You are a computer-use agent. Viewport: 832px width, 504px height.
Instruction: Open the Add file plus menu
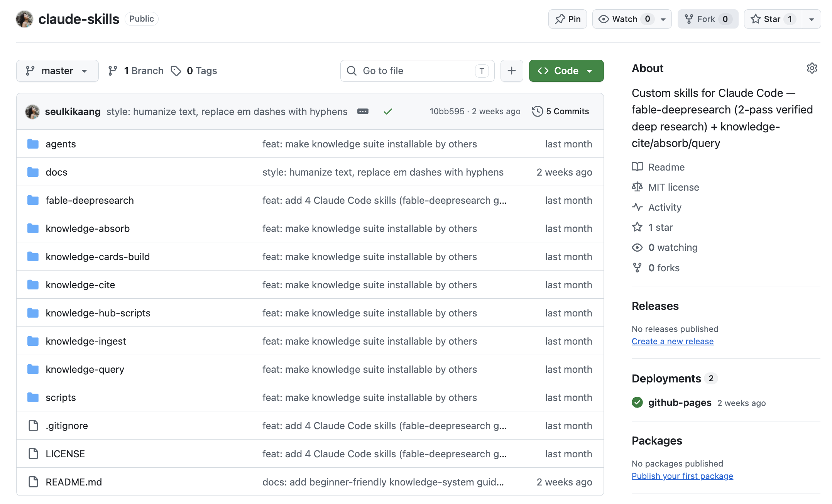[x=512, y=71]
